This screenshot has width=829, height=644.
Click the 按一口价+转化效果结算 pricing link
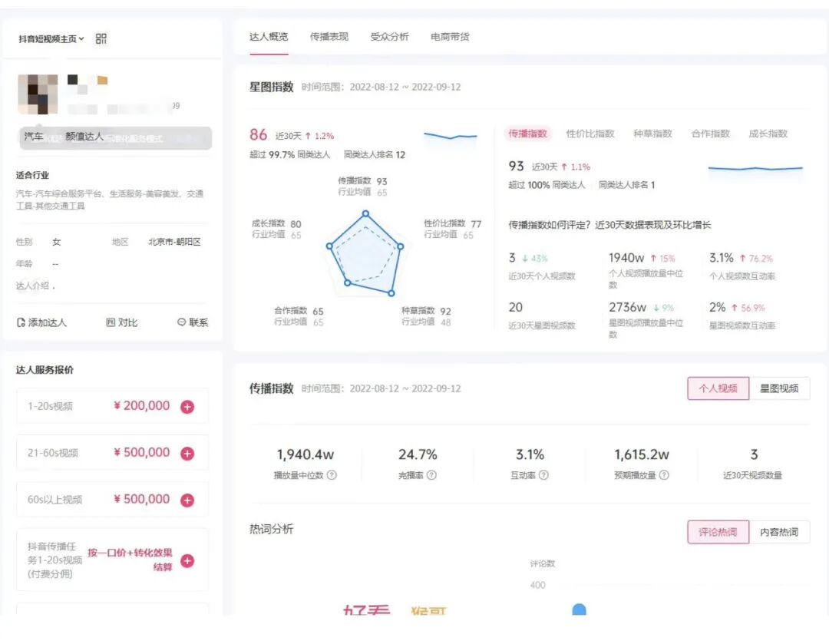click(x=130, y=560)
